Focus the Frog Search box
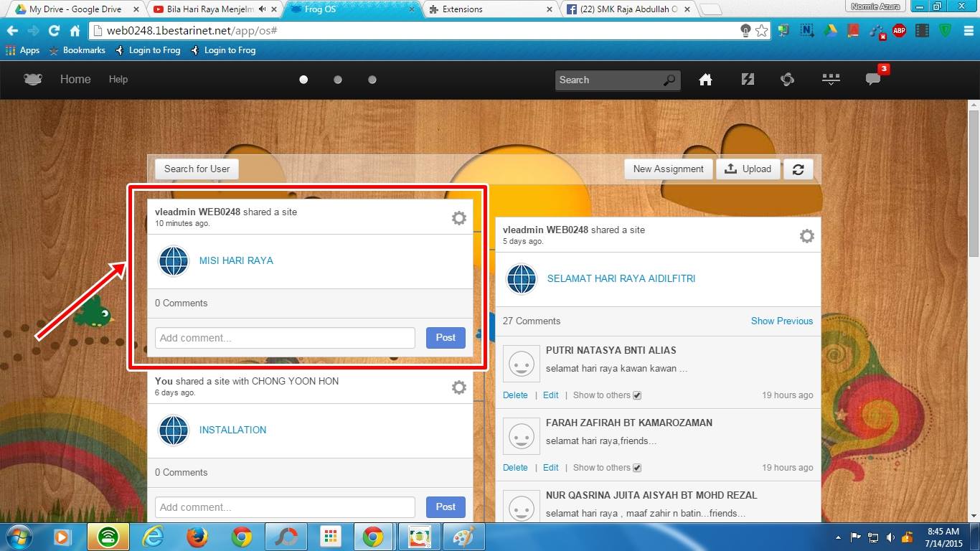Viewport: 980px width, 551px height. click(617, 80)
